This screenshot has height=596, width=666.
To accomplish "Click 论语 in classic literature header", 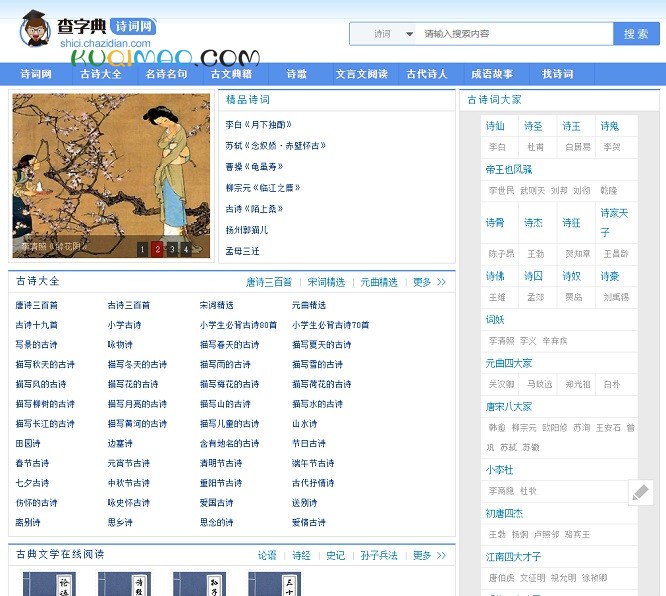I will (x=267, y=555).
